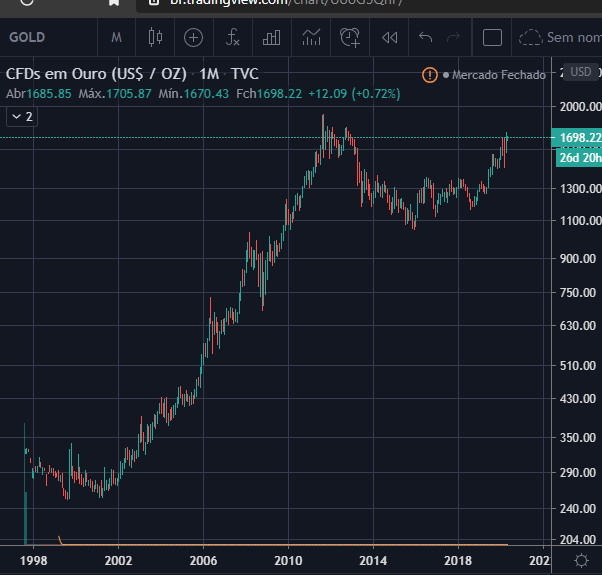
Task: Open the fx indicators menu
Action: click(x=233, y=38)
